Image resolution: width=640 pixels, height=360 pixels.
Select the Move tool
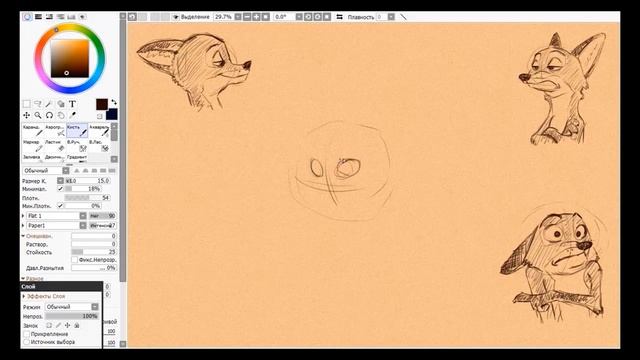(27, 116)
